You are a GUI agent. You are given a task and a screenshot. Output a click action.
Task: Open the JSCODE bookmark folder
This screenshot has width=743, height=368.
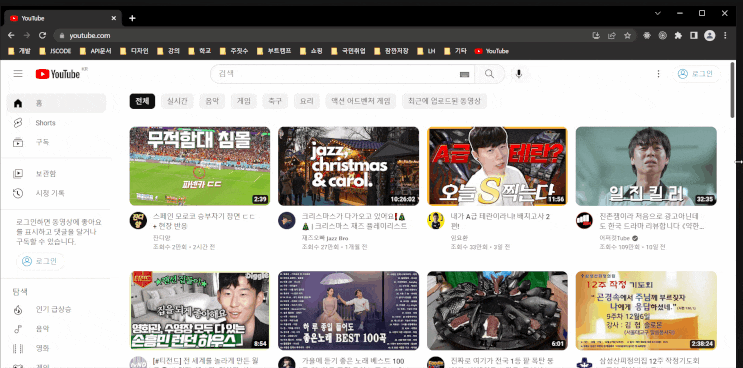coord(55,51)
